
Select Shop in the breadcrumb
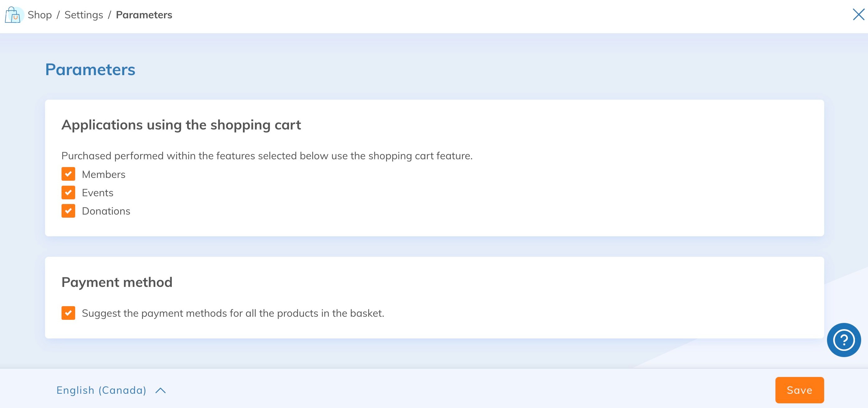[40, 15]
